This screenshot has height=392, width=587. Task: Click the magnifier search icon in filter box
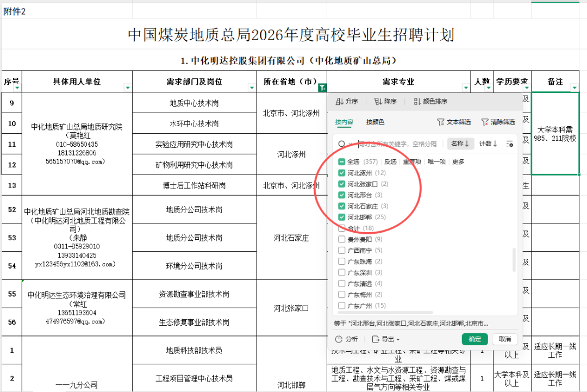point(342,144)
